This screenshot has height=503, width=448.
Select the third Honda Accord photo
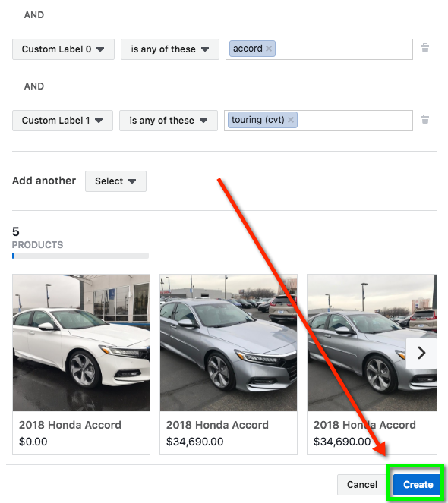tap(372, 343)
